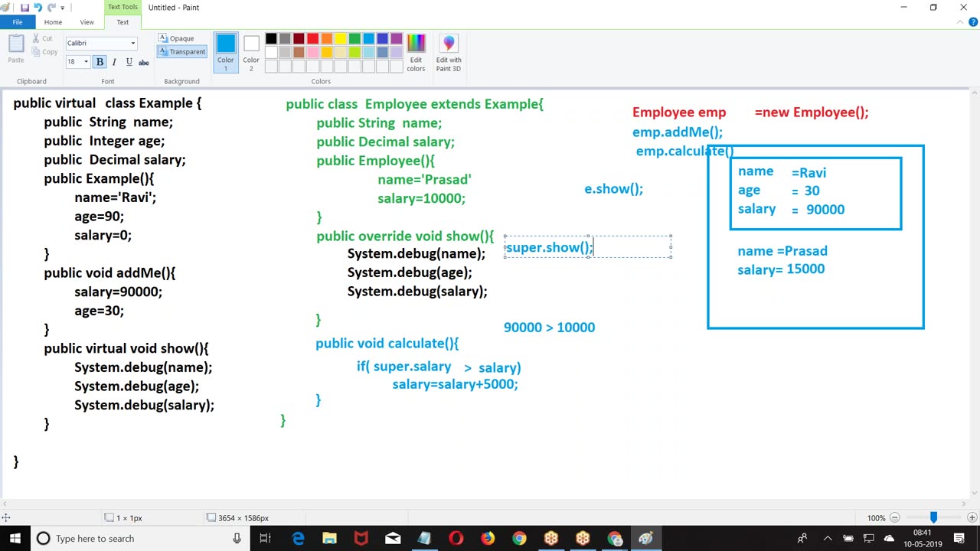980x551 pixels.
Task: Click the Save icon in quick access toolbar
Action: click(x=24, y=8)
